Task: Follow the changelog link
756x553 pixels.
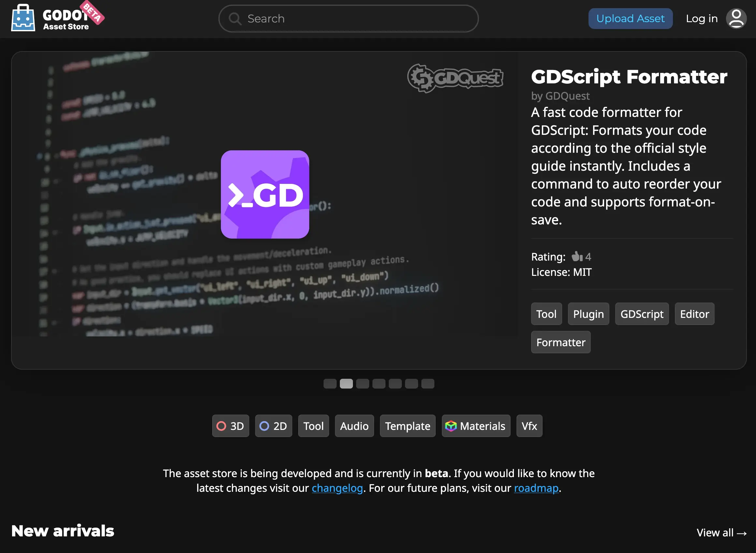Action: [x=337, y=488]
